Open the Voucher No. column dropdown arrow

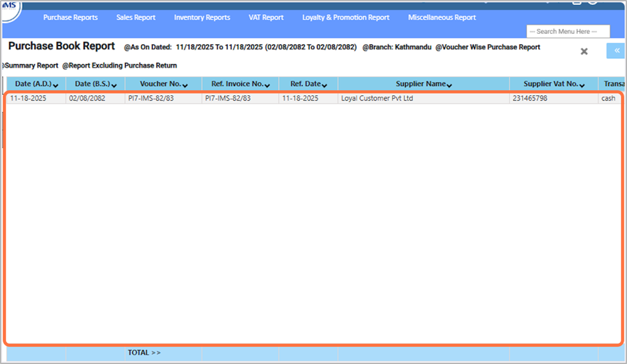tap(185, 85)
